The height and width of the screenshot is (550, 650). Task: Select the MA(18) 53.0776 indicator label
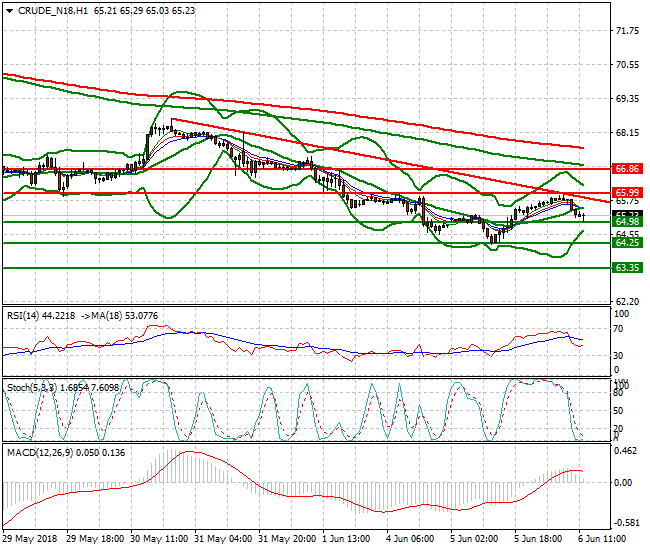click(125, 316)
